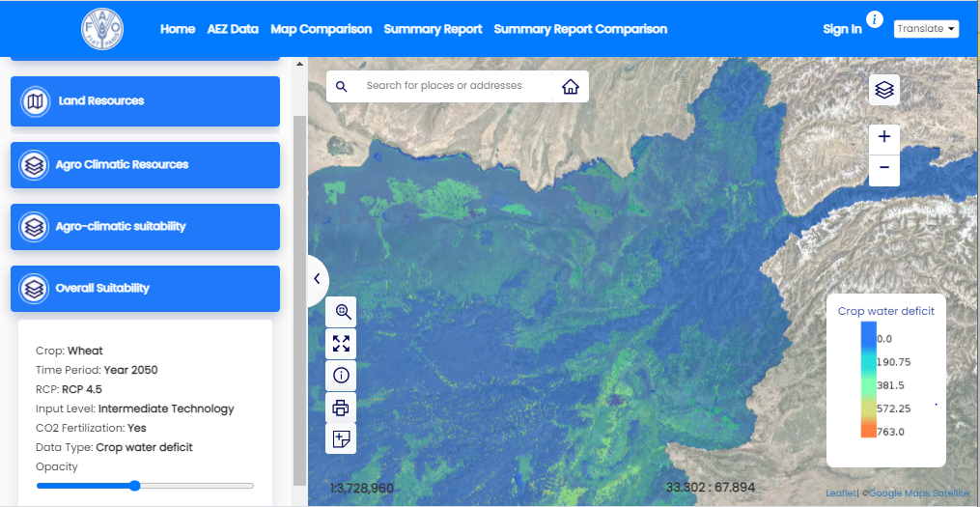The height and width of the screenshot is (507, 980).
Task: Add a note annotation to map
Action: tap(341, 438)
